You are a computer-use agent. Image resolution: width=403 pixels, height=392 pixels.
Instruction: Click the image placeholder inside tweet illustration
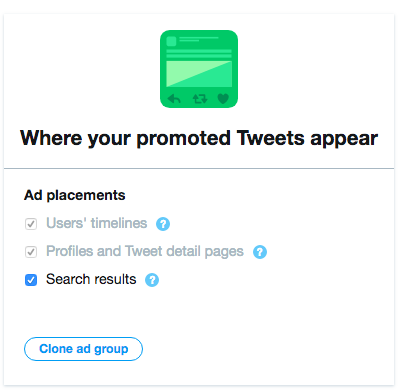[x=199, y=74]
